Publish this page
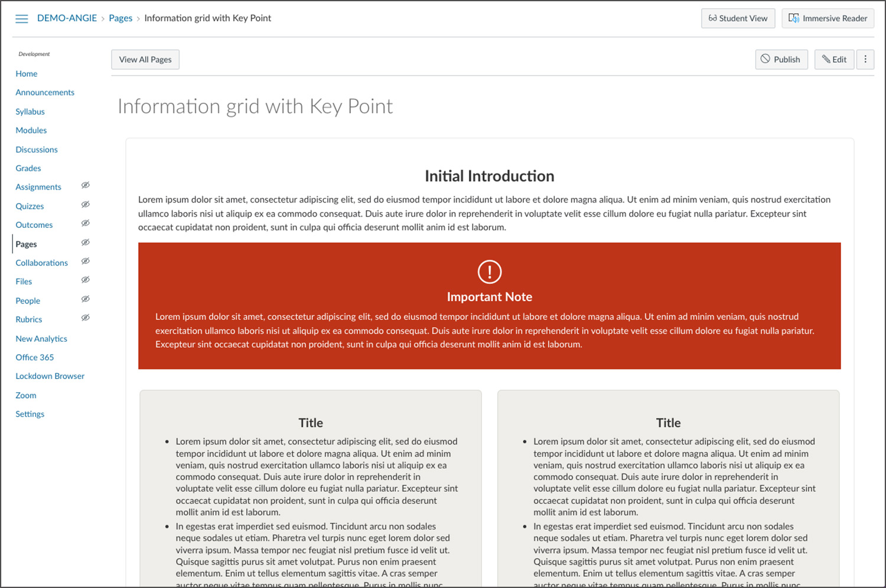 point(781,59)
